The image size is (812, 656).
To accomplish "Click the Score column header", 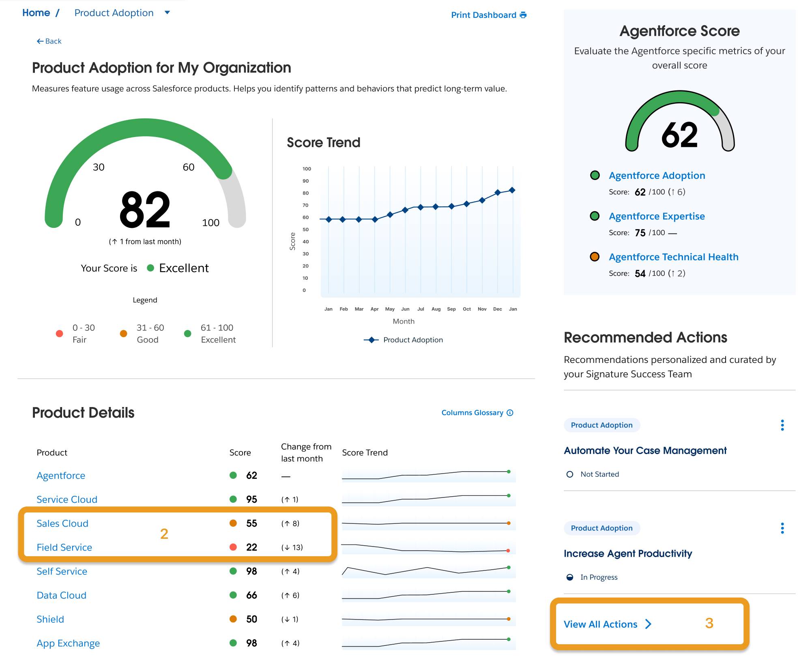I will pos(240,452).
